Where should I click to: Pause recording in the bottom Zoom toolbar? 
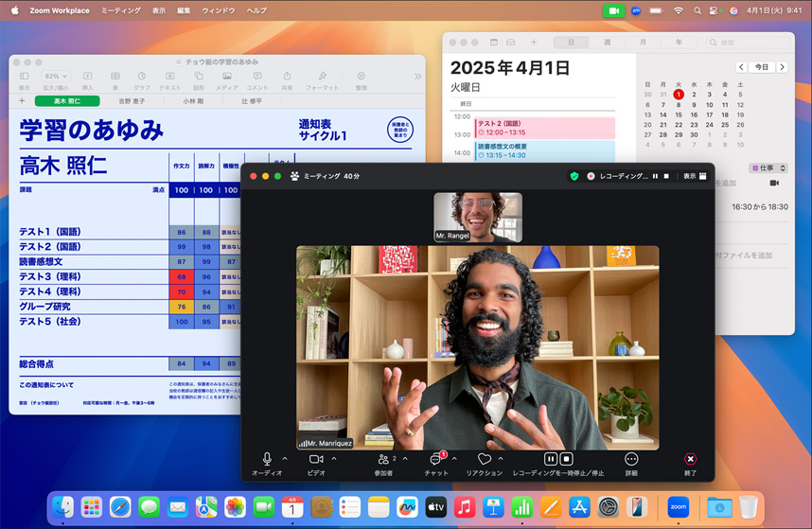point(551,459)
